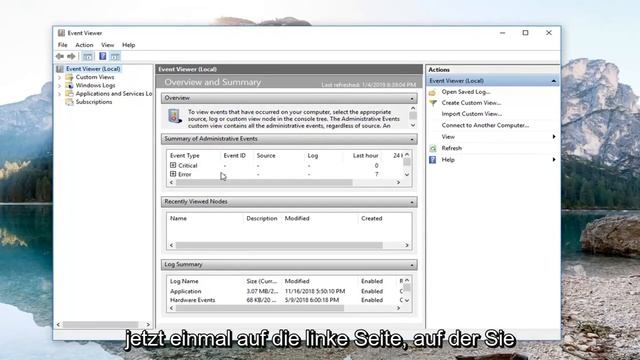640x360 pixels.
Task: Click Overview text down scroll arrow
Action: pyautogui.click(x=413, y=126)
